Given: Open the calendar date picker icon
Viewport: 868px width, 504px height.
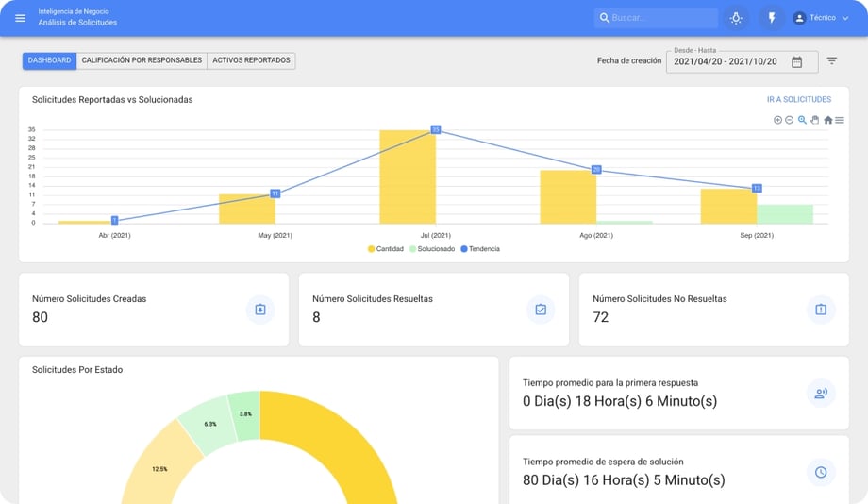Looking at the screenshot, I should tap(796, 61).
